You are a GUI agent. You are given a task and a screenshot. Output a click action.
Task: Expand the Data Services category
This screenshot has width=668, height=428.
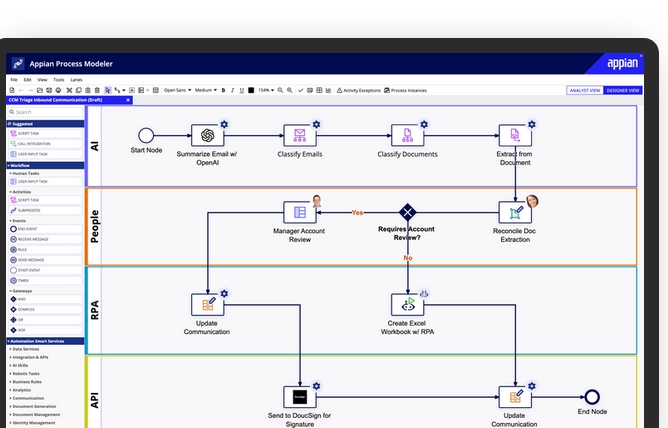coord(25,349)
